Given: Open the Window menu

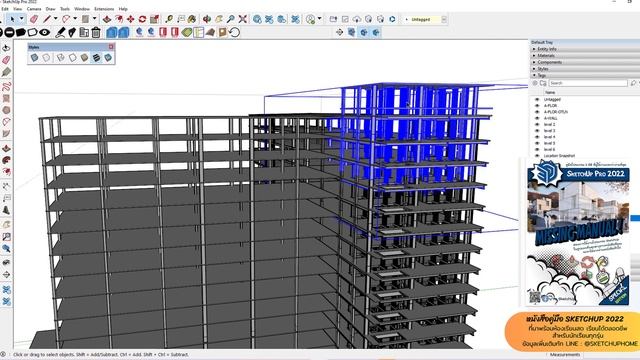Looking at the screenshot, I should pos(82,9).
